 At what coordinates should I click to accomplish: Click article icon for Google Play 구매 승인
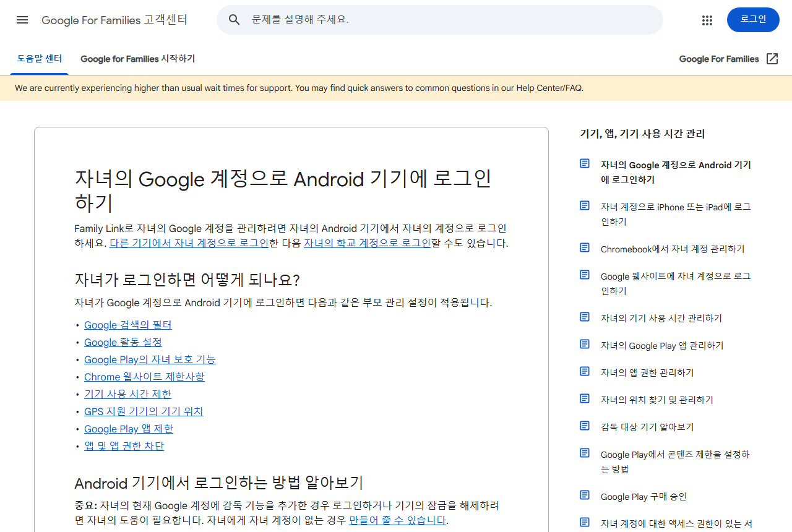point(585,496)
